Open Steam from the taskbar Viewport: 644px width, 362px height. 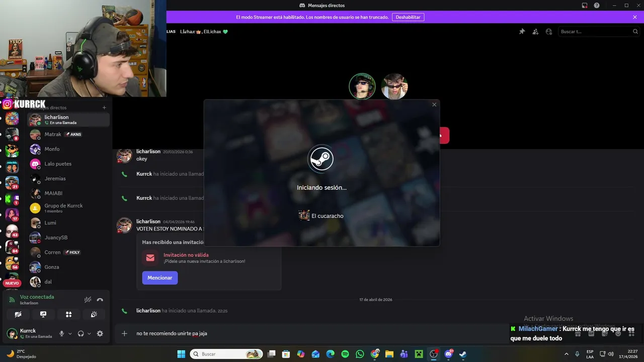click(463, 354)
